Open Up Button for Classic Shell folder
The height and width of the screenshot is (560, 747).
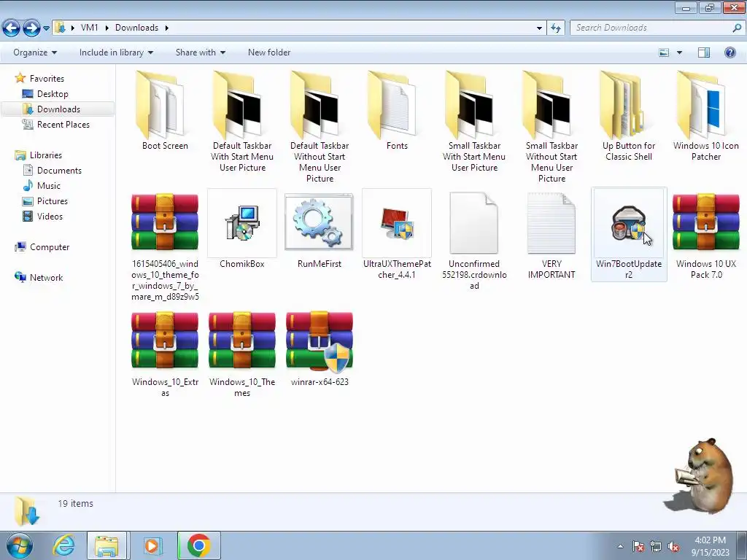(x=629, y=116)
